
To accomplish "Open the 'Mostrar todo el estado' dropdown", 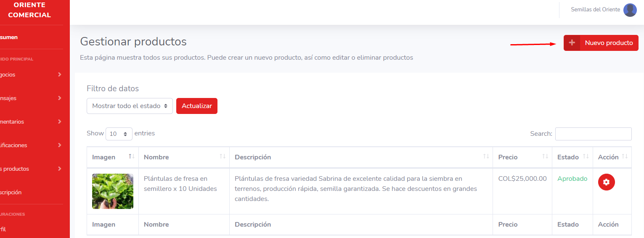I will tap(130, 106).
